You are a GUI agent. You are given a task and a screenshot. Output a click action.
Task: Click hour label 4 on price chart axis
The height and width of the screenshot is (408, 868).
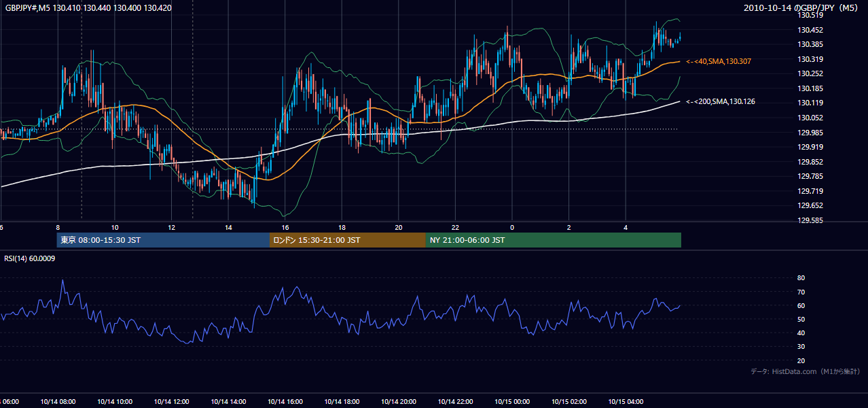tap(626, 227)
